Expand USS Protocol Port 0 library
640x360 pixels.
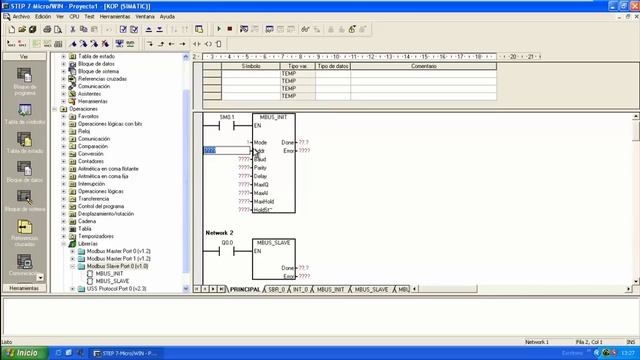(x=72, y=289)
